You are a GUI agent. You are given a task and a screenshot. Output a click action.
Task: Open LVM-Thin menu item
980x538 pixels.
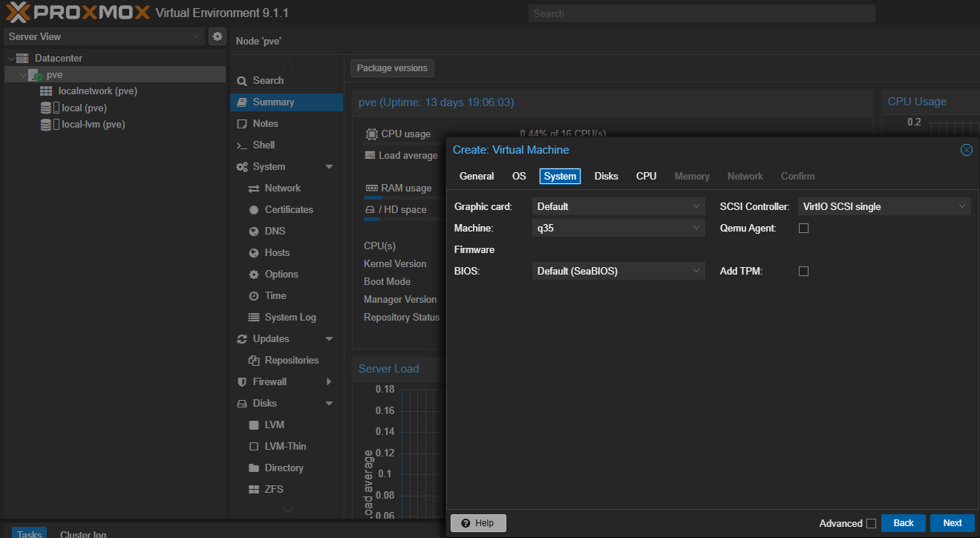[x=287, y=446]
